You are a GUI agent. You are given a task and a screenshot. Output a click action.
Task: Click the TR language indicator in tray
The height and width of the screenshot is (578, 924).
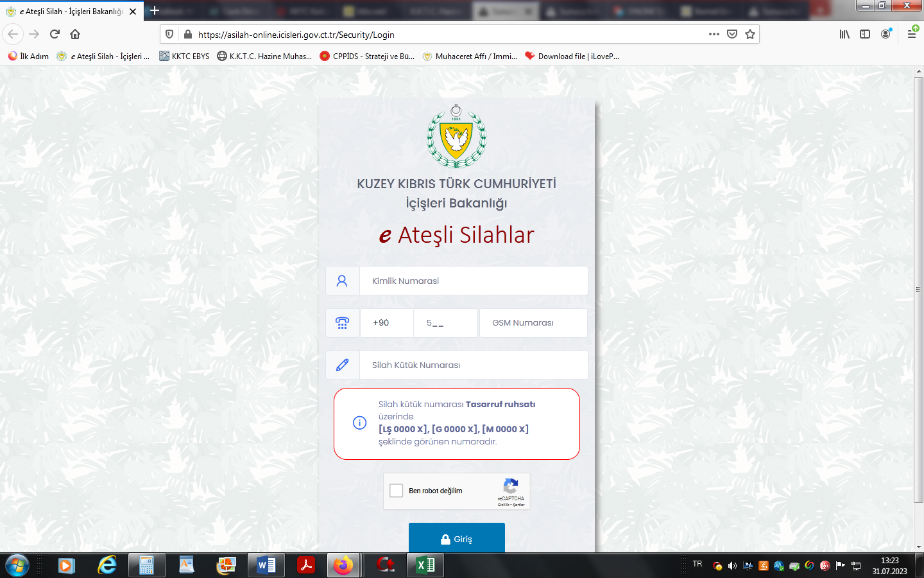[697, 564]
